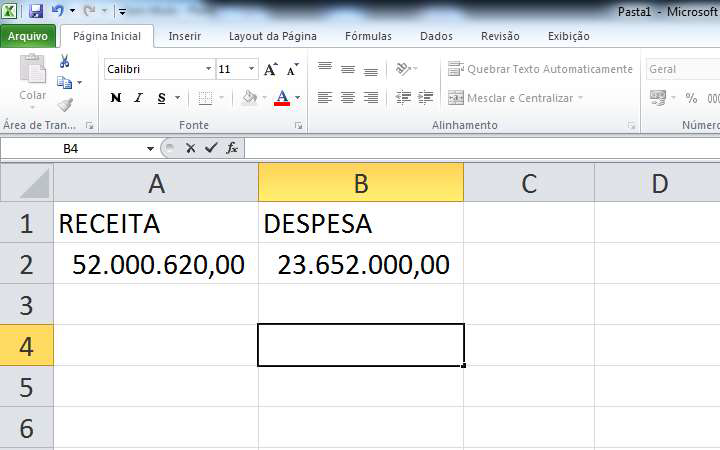The image size is (720, 450).
Task: Expand the fill color dropdown arrow
Action: pyautogui.click(x=264, y=98)
